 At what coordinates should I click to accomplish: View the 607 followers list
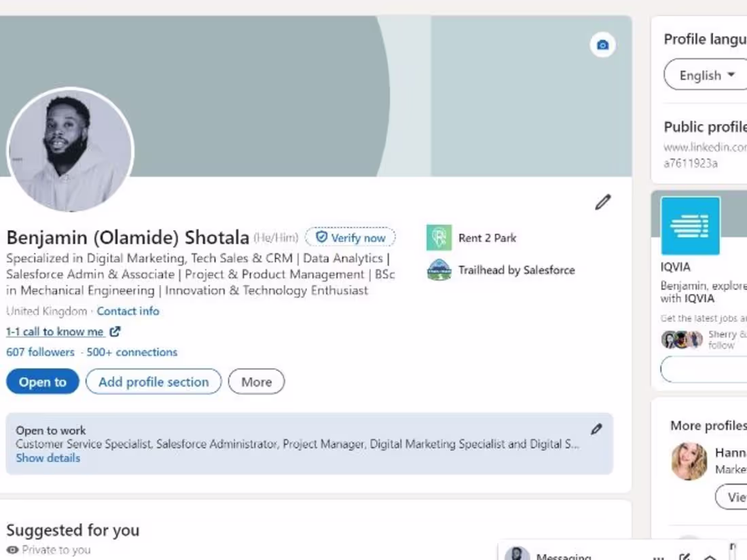(40, 352)
